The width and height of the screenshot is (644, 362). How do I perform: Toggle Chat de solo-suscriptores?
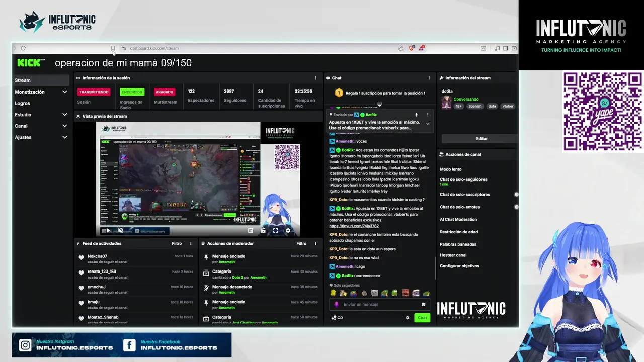(x=516, y=194)
